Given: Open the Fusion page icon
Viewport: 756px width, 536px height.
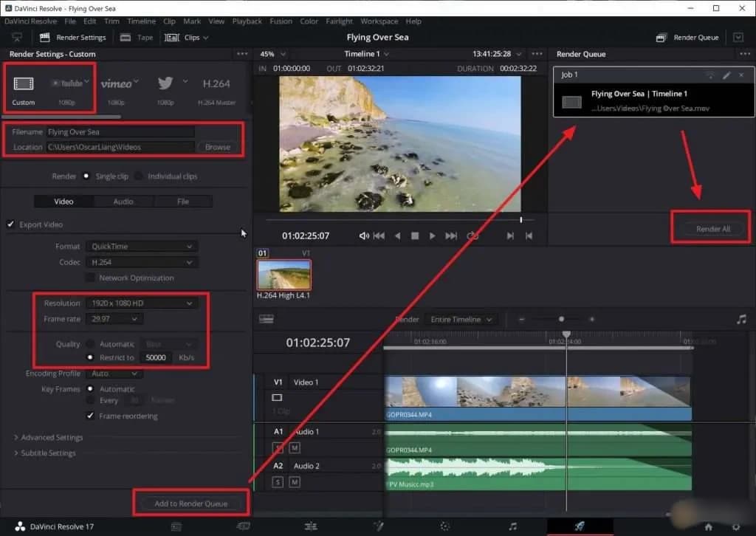Looking at the screenshot, I should 379,526.
